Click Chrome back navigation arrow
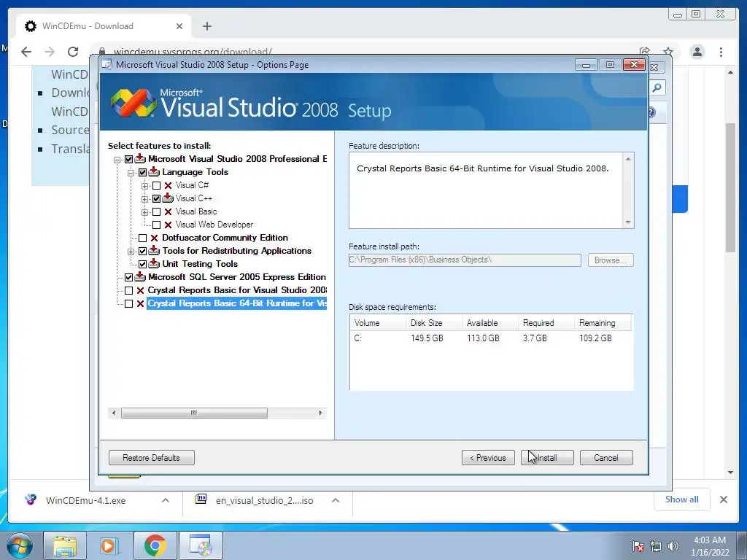The width and height of the screenshot is (747, 560). coord(26,52)
